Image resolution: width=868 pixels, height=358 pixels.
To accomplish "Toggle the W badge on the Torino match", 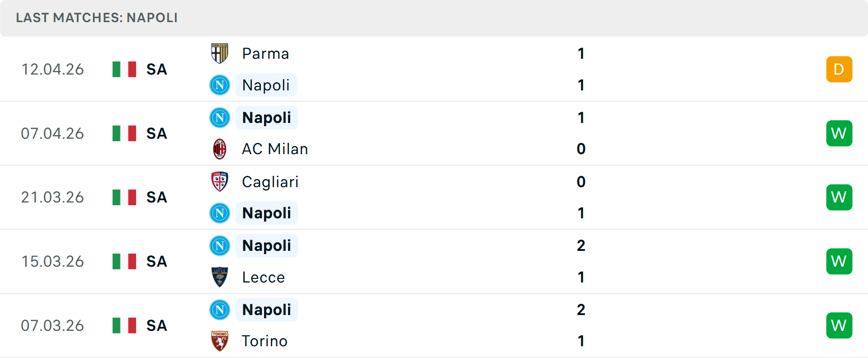I will click(840, 325).
